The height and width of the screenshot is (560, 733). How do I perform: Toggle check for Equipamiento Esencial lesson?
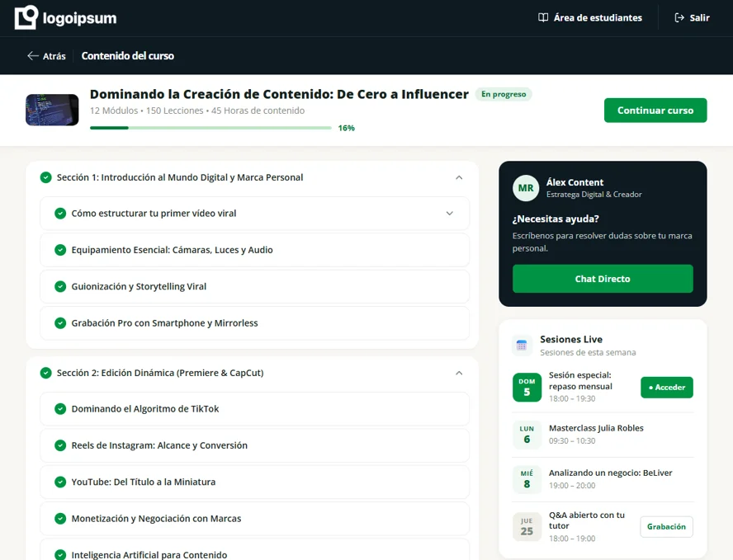[60, 250]
